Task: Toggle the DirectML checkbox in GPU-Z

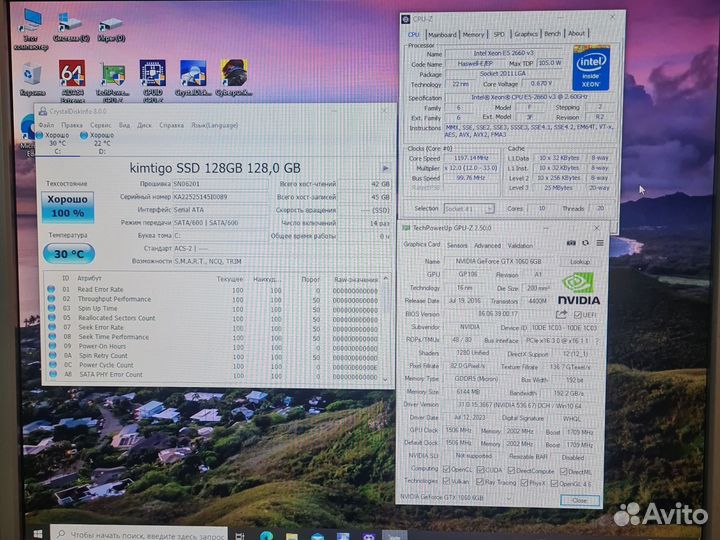Action: point(563,471)
